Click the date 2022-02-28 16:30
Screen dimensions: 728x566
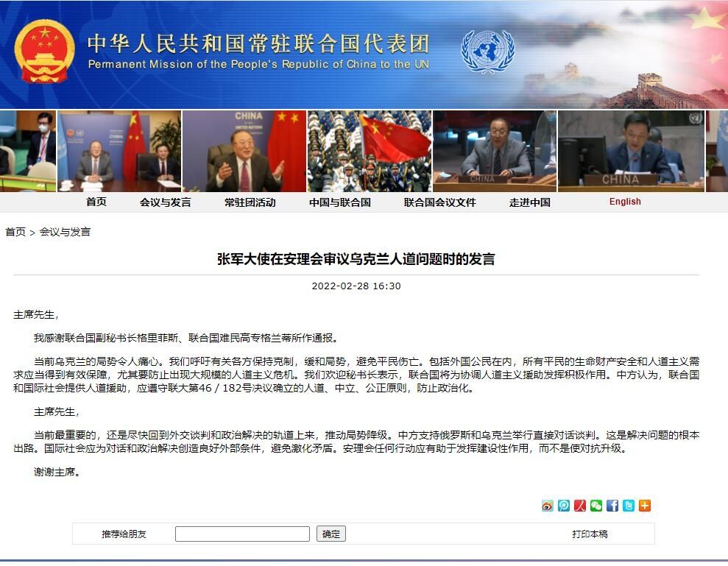click(356, 286)
